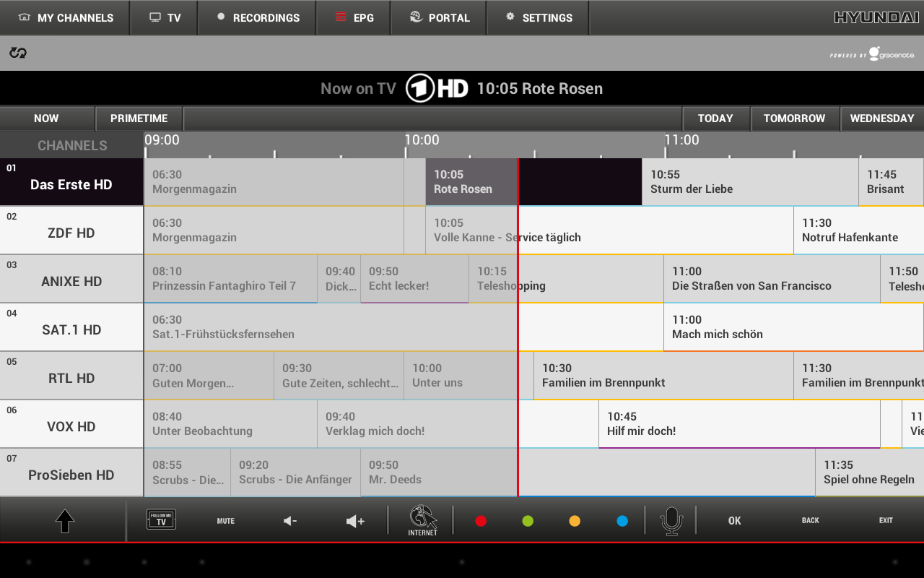The image size is (924, 578).
Task: Click the 10:00 timeline marker
Action: point(422,140)
